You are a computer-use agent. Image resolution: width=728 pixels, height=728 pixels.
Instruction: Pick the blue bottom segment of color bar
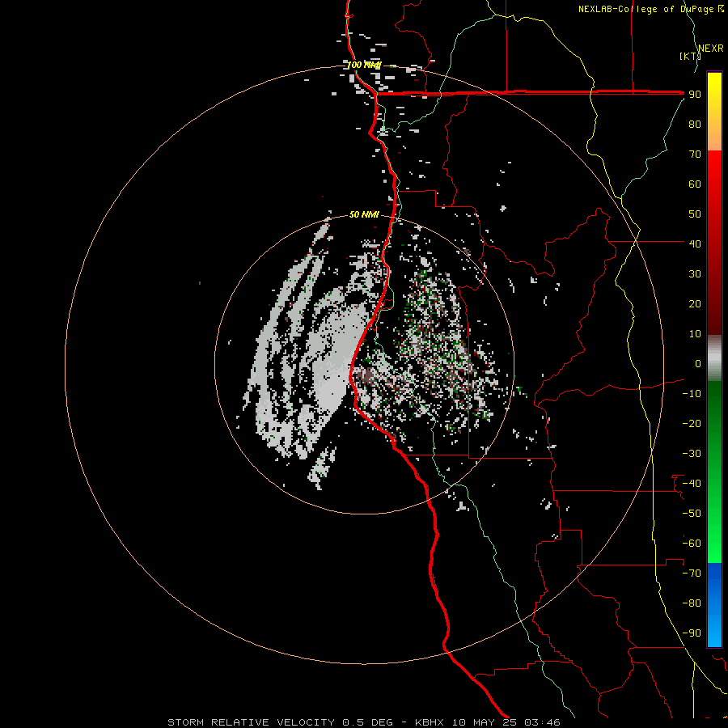coord(714,603)
